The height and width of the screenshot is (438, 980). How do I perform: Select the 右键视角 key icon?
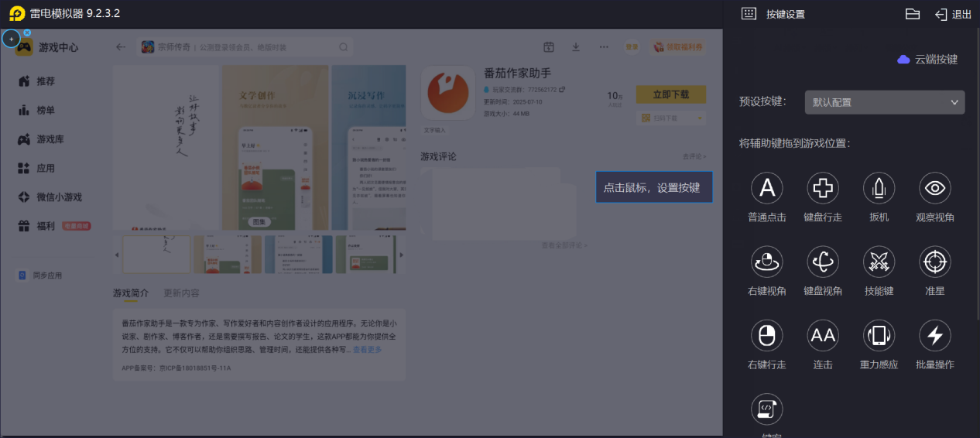point(767,262)
